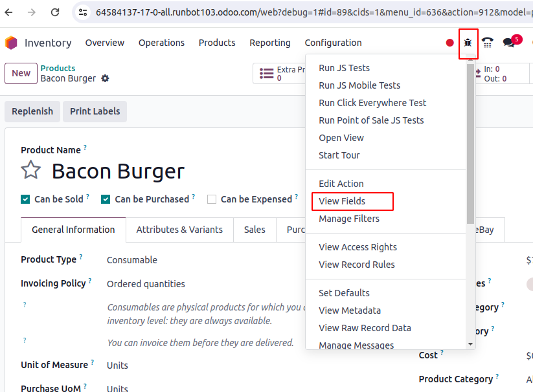Screen dimensions: 533x392
Task: Click the gear icon next to Bacon Burger
Action: [105, 78]
